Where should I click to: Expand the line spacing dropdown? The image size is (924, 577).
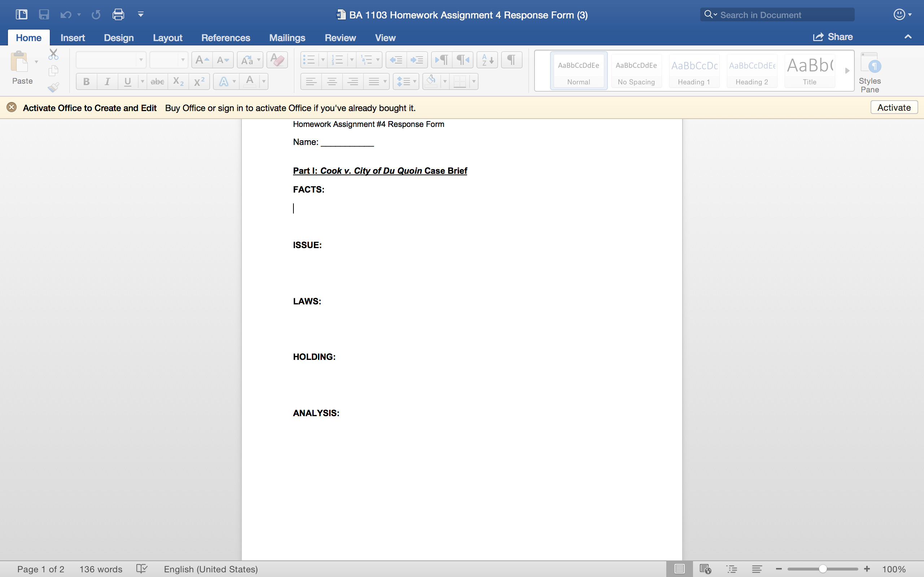coord(415,82)
